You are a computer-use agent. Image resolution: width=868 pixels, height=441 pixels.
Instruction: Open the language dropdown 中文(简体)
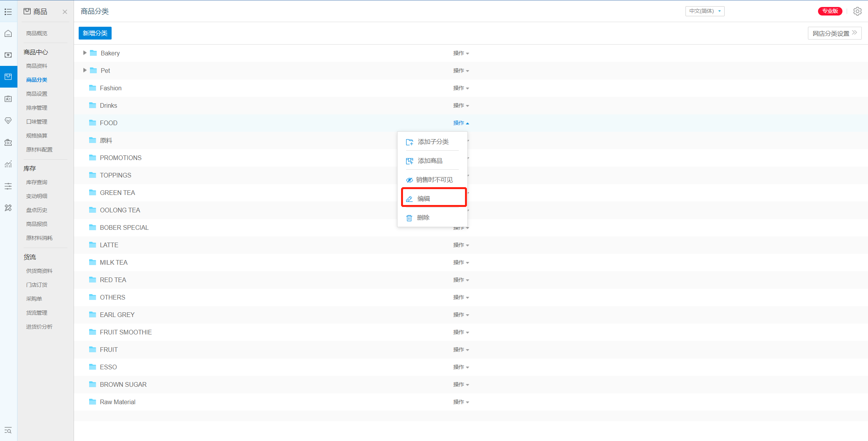704,11
